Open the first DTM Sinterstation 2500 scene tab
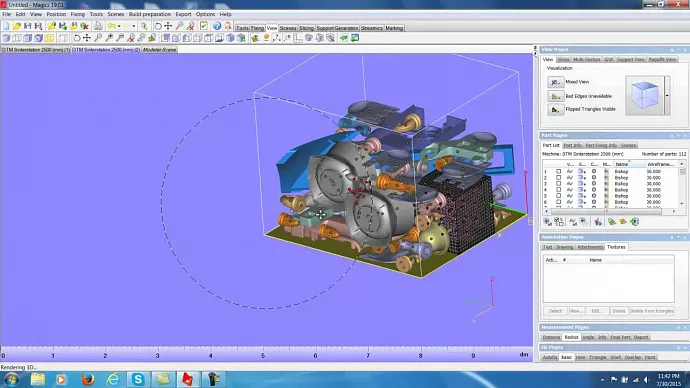 click(x=35, y=50)
